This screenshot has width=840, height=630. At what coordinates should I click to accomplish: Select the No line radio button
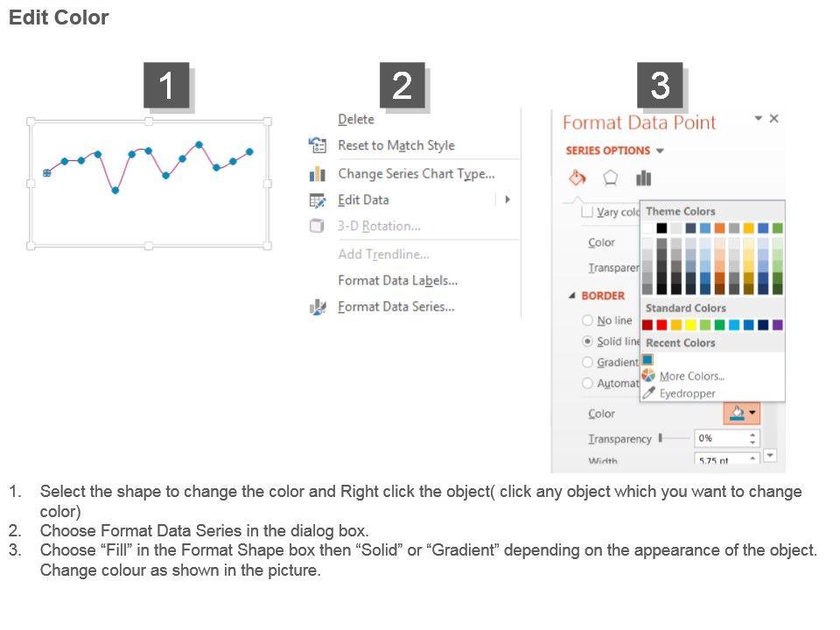588,320
